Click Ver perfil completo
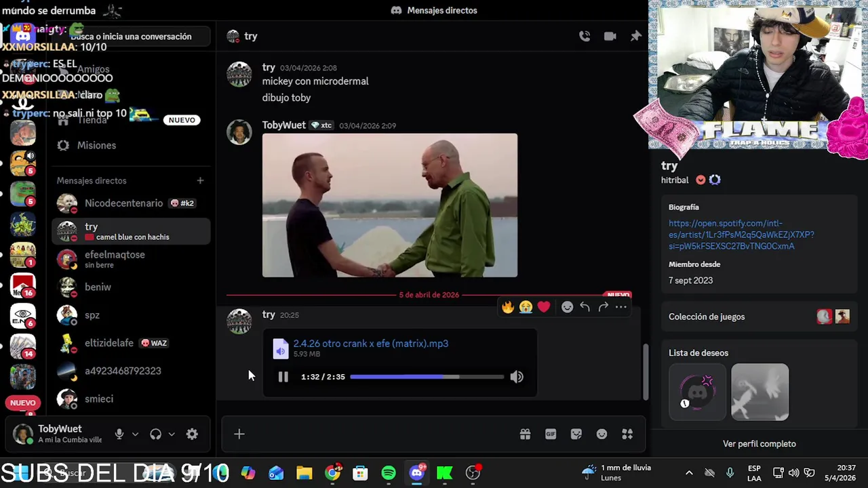This screenshot has height=488, width=868. click(x=759, y=444)
